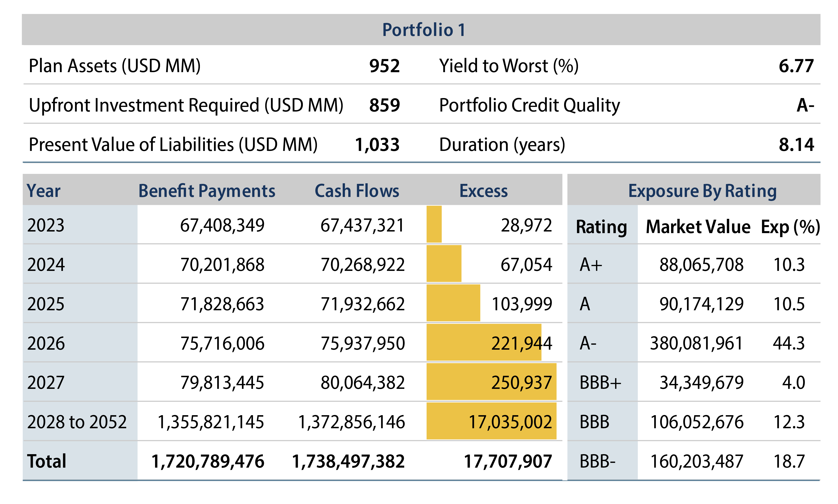Screen dimensions: 838x504
Task: Click cash flow 80,064,382
Action: coord(363,383)
